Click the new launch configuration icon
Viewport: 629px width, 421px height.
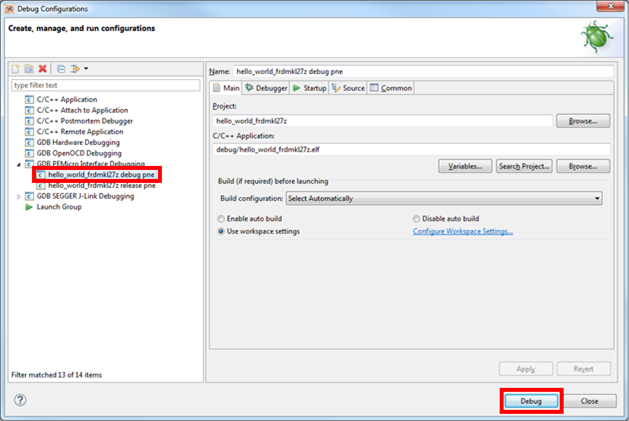17,69
